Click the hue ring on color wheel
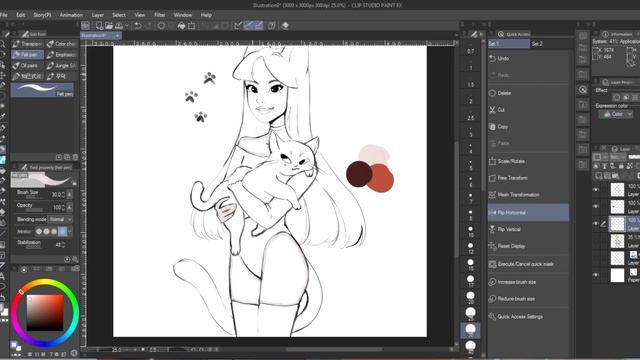Viewport: 640px width, 360px height. [x=45, y=282]
